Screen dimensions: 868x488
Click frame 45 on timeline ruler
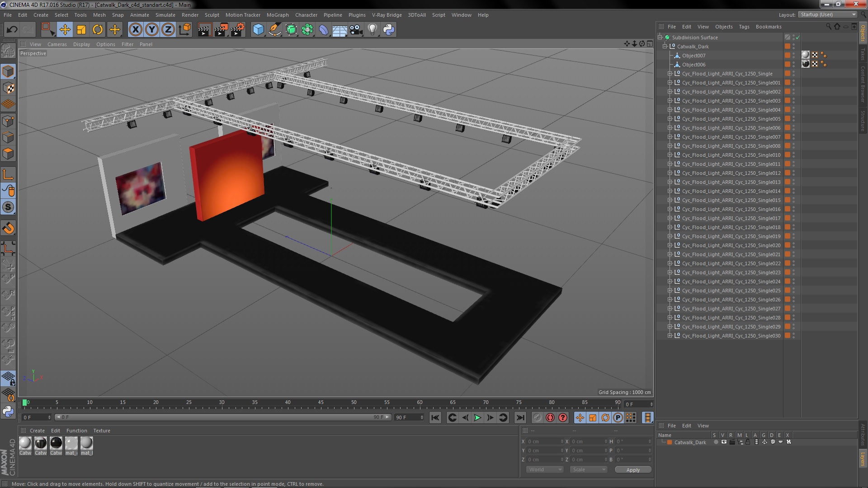tap(321, 402)
